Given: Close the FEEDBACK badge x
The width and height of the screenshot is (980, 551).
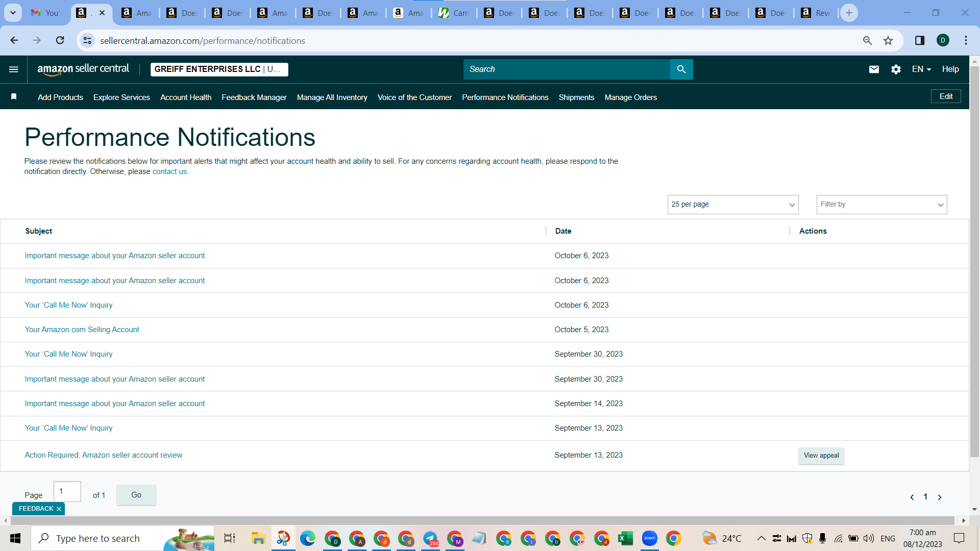Looking at the screenshot, I should pyautogui.click(x=59, y=509).
